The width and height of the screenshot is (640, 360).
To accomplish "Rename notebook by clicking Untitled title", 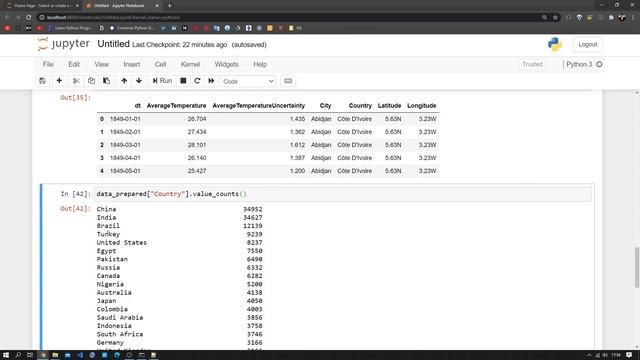I will [113, 44].
